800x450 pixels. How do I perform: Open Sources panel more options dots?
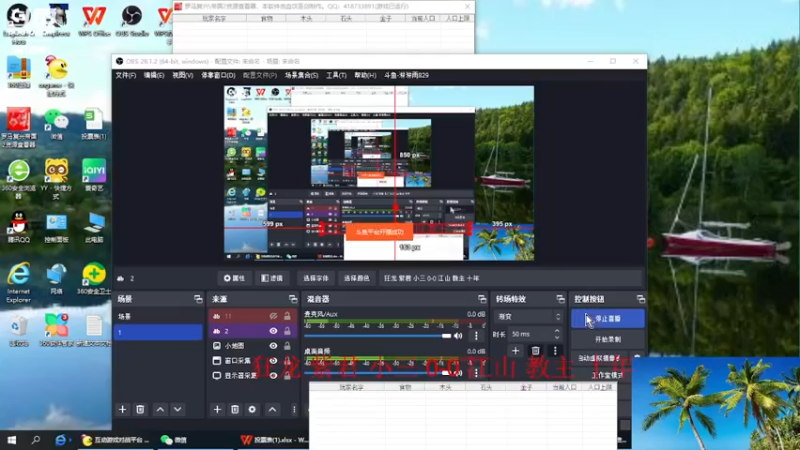pyautogui.click(x=294, y=409)
